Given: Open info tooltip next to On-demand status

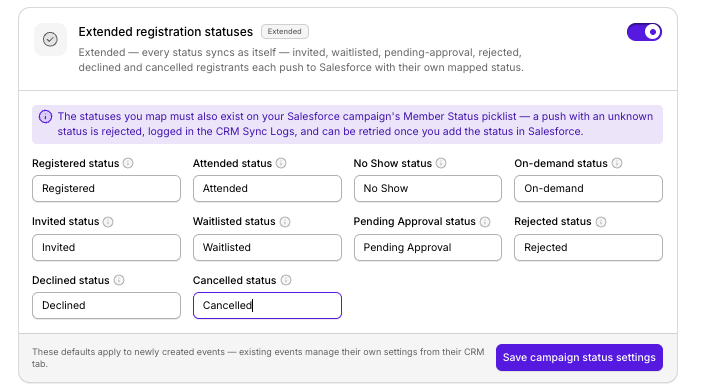Looking at the screenshot, I should pos(617,163).
